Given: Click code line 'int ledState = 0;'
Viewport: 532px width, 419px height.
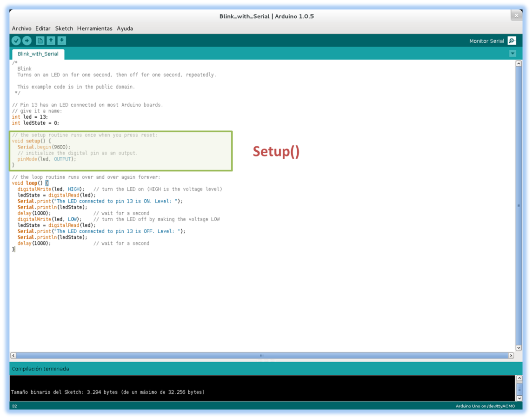Looking at the screenshot, I should (x=35, y=123).
